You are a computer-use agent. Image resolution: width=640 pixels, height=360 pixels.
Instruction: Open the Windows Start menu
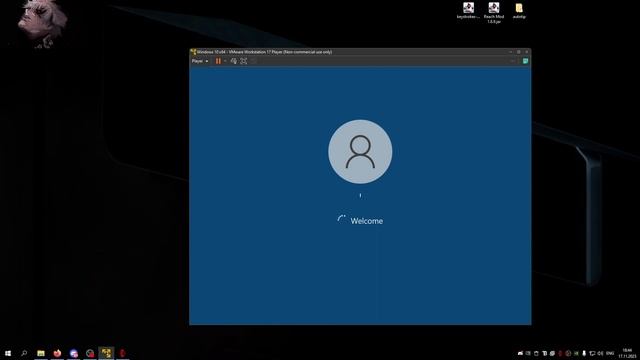[8, 353]
